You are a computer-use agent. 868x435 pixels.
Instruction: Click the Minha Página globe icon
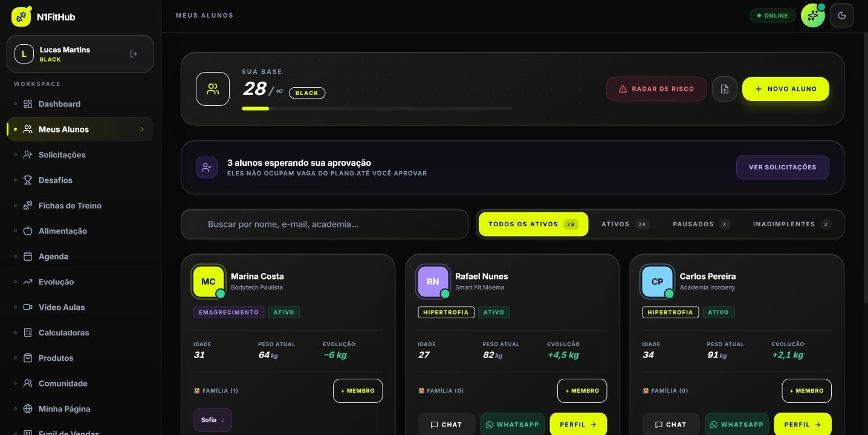coord(28,409)
